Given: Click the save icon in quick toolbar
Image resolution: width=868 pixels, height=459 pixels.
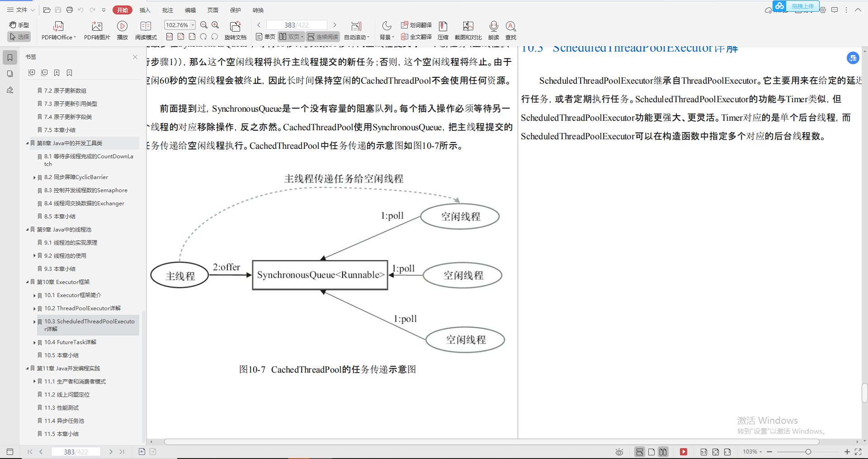Looking at the screenshot, I should [58, 9].
